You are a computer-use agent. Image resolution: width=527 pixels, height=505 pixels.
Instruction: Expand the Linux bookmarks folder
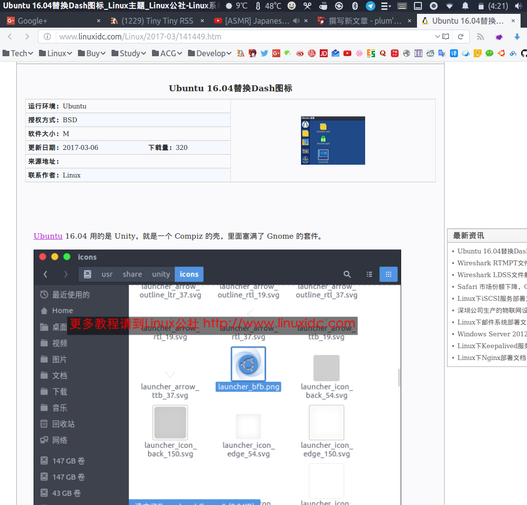pos(55,53)
